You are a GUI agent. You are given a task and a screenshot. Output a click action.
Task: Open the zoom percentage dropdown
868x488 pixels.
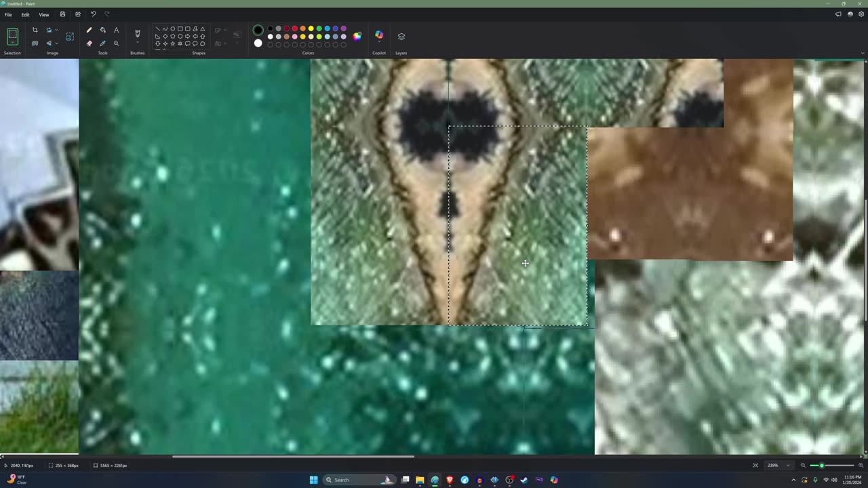[x=779, y=466]
